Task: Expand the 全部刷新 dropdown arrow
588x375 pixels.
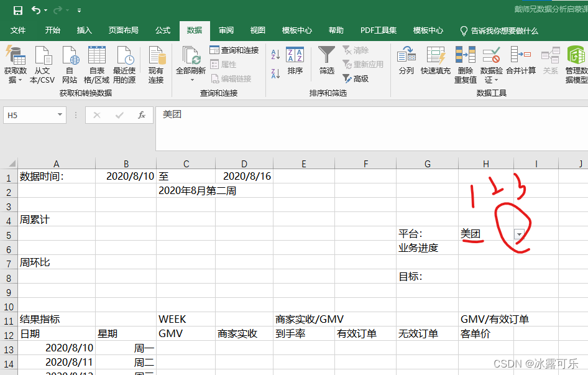Action: pos(192,80)
